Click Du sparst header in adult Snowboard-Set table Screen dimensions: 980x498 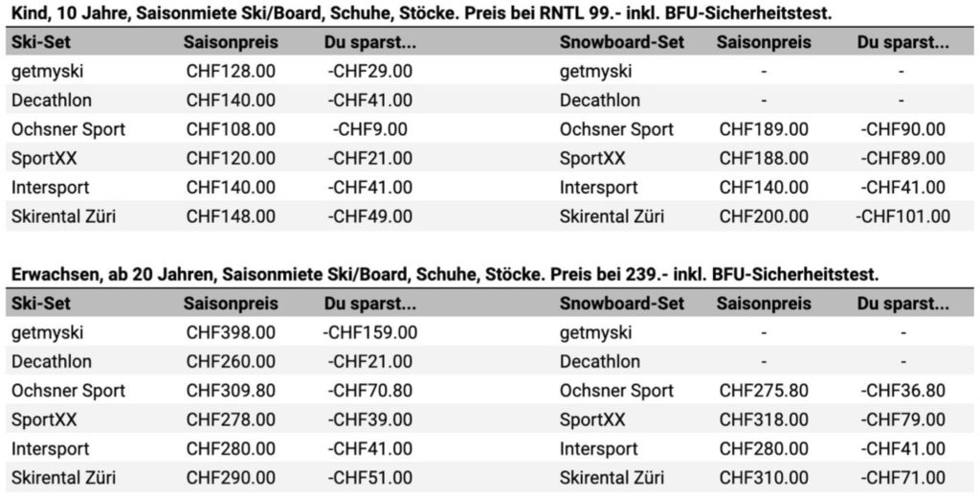coord(902,304)
